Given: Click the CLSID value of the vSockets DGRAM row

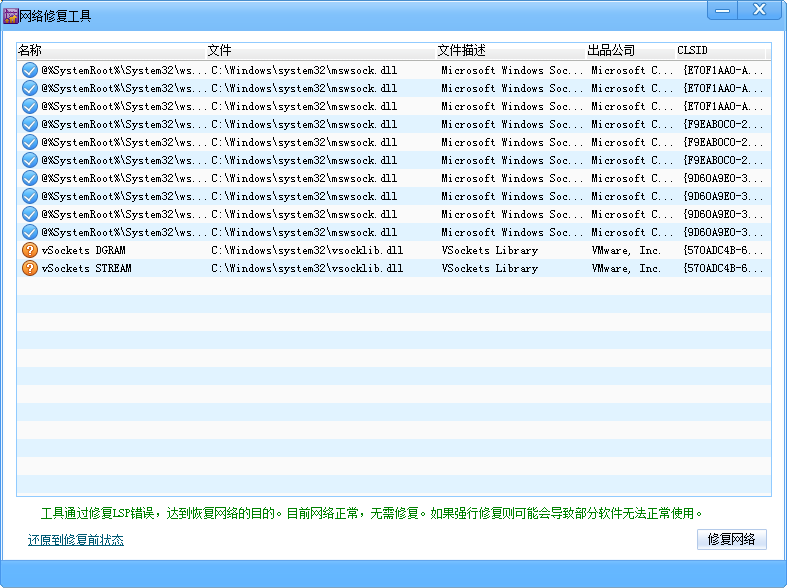Looking at the screenshot, I should (723, 250).
